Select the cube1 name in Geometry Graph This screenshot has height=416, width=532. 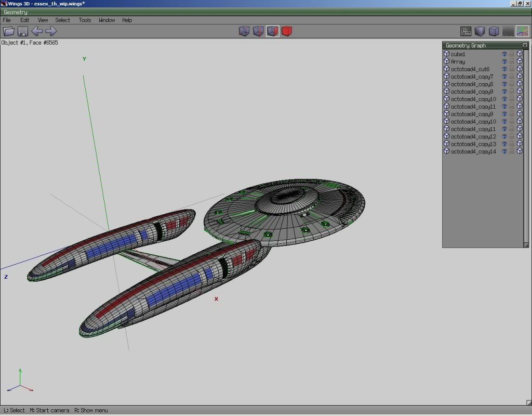tap(458, 54)
